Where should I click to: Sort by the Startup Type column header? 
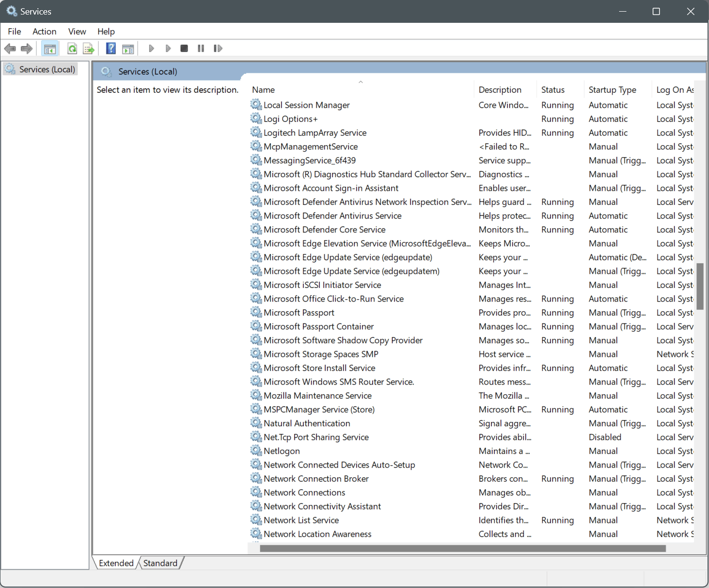point(618,90)
